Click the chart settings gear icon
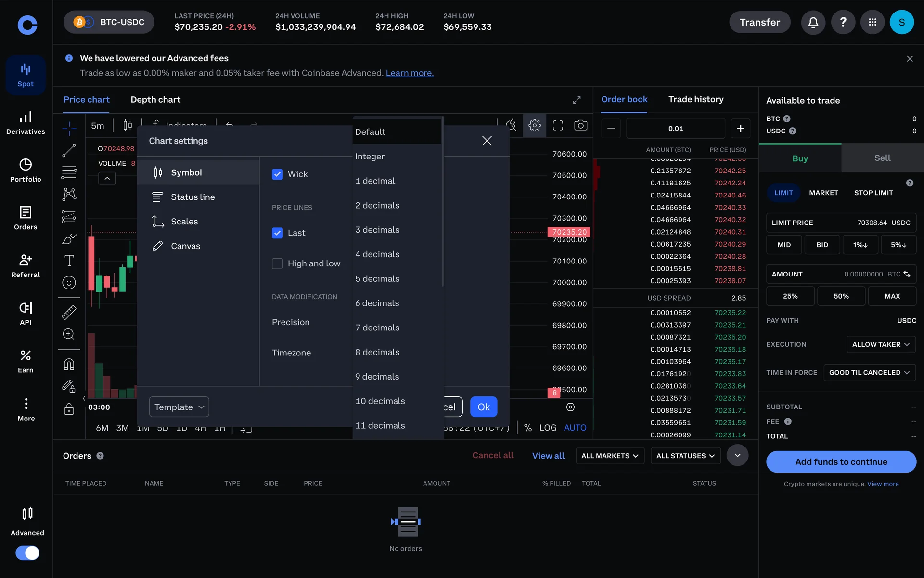 (534, 126)
